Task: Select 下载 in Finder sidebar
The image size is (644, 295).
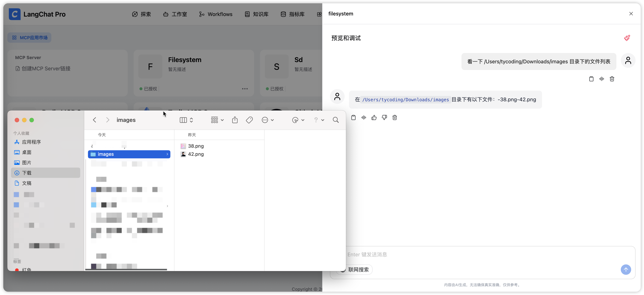Action: (x=27, y=173)
